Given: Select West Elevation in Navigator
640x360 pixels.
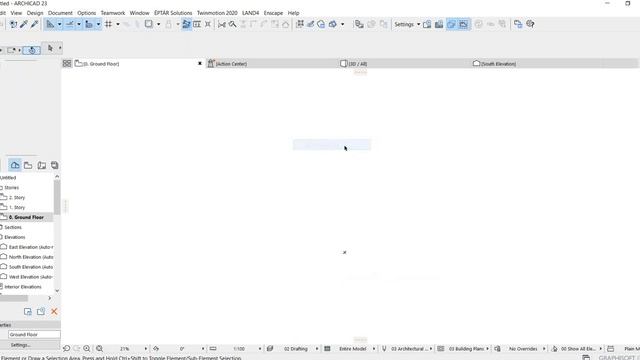Looking at the screenshot, I should point(31,277).
